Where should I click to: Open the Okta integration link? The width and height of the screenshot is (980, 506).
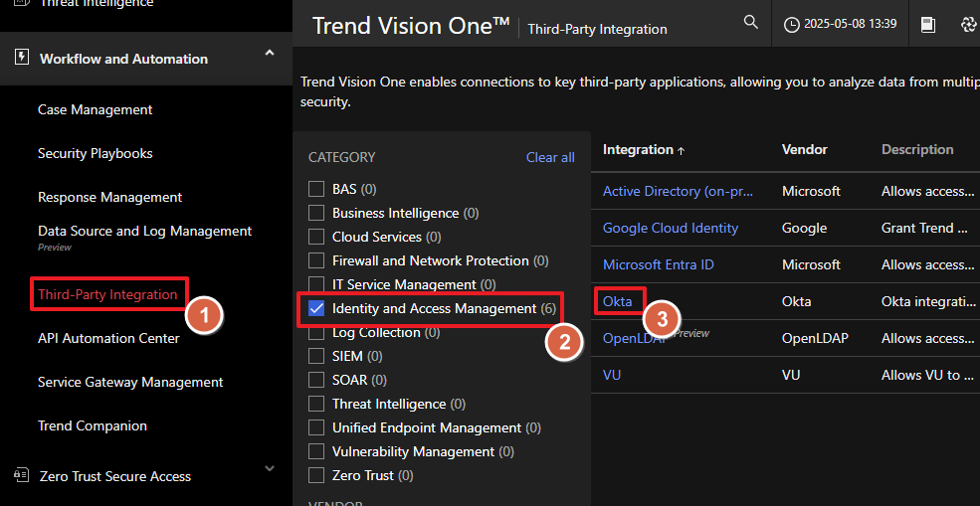[x=617, y=301]
